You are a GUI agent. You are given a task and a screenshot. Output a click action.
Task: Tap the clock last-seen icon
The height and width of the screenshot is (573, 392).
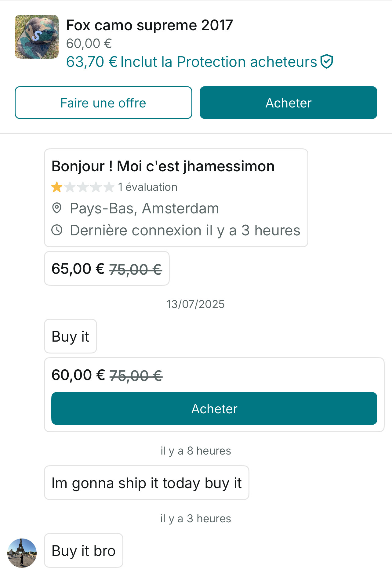point(57,230)
